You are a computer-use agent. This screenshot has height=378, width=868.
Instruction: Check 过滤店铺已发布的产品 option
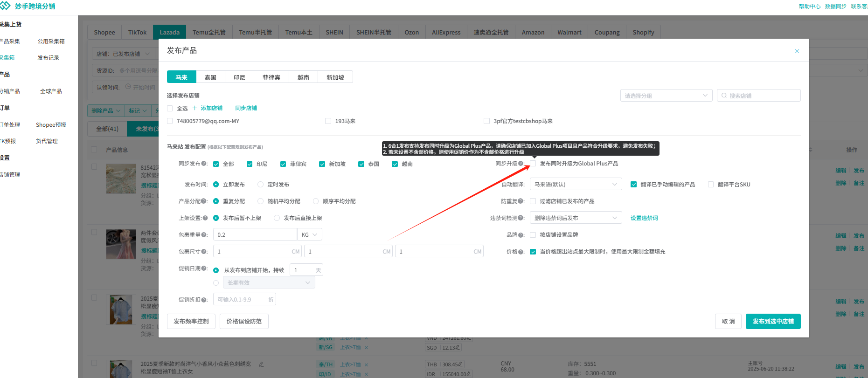coord(533,201)
